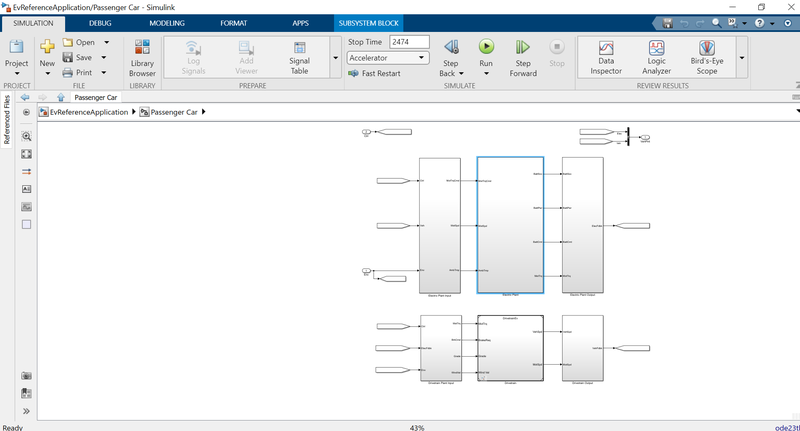Navigate forward with the right arrow

42,97
